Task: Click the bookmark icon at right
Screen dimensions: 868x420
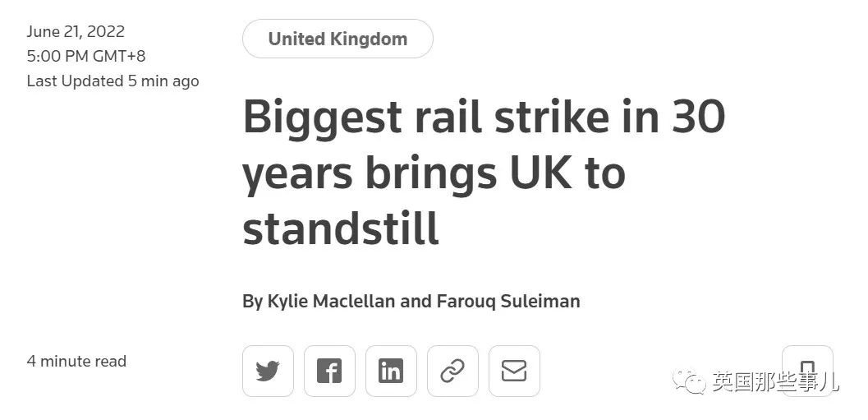Action: pyautogui.click(x=807, y=371)
